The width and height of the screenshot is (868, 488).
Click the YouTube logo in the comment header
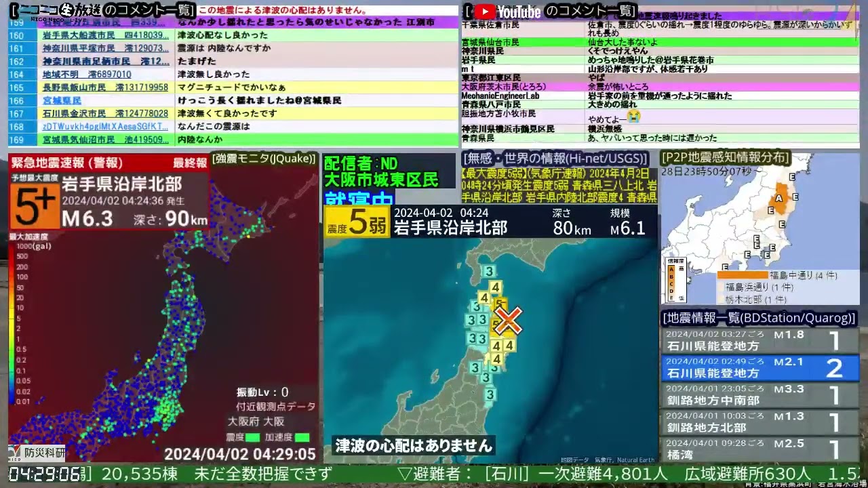[507, 12]
